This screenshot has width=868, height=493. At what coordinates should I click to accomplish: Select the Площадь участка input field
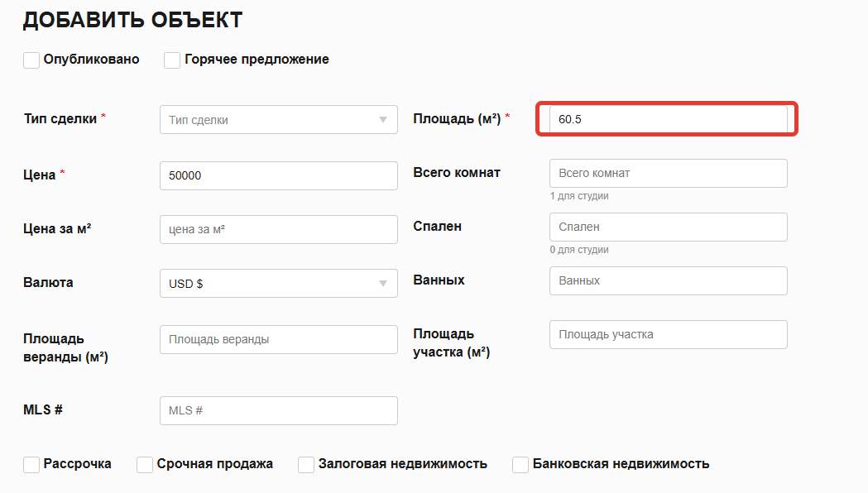(668, 334)
